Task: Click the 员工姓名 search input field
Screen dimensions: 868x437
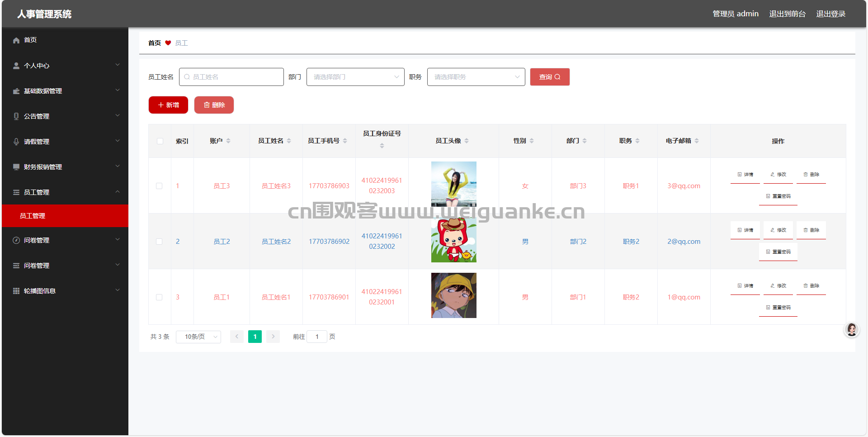Action: point(231,77)
